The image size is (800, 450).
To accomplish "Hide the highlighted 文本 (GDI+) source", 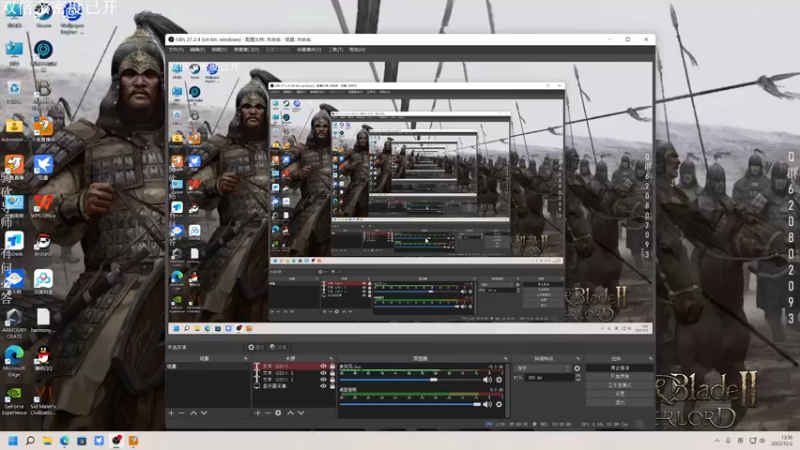I will click(x=323, y=366).
